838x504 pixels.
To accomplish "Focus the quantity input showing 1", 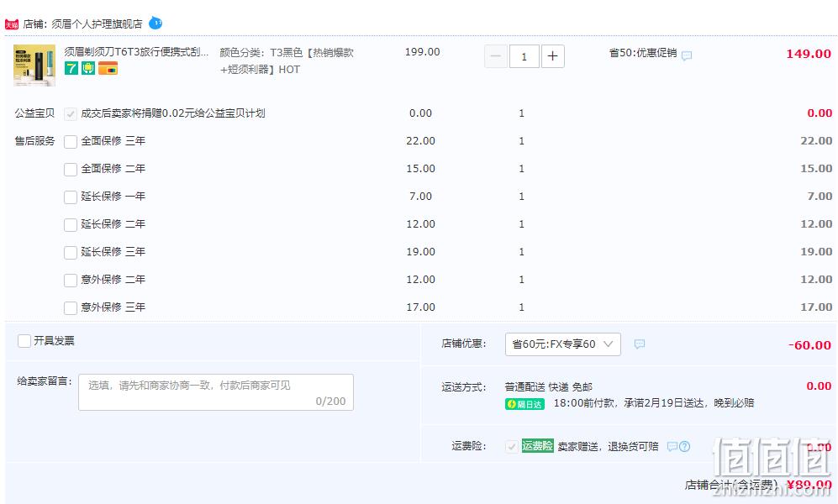I will tap(524, 56).
